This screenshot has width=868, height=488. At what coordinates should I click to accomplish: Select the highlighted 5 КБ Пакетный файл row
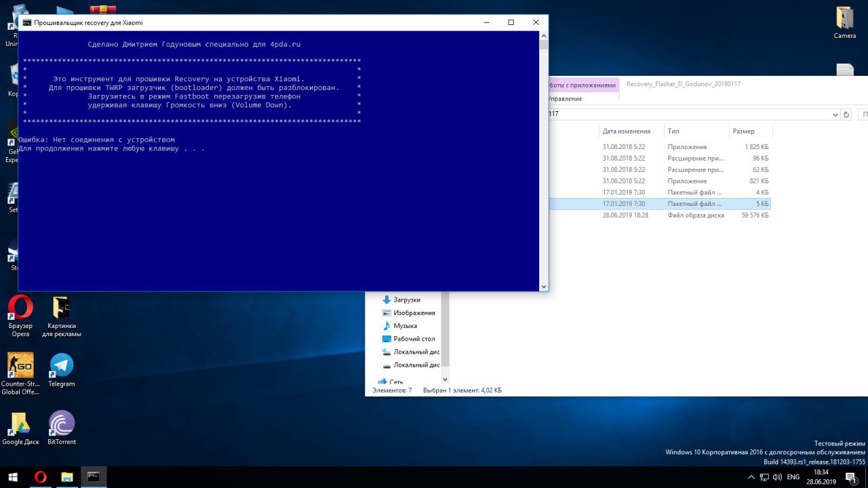[659, 203]
